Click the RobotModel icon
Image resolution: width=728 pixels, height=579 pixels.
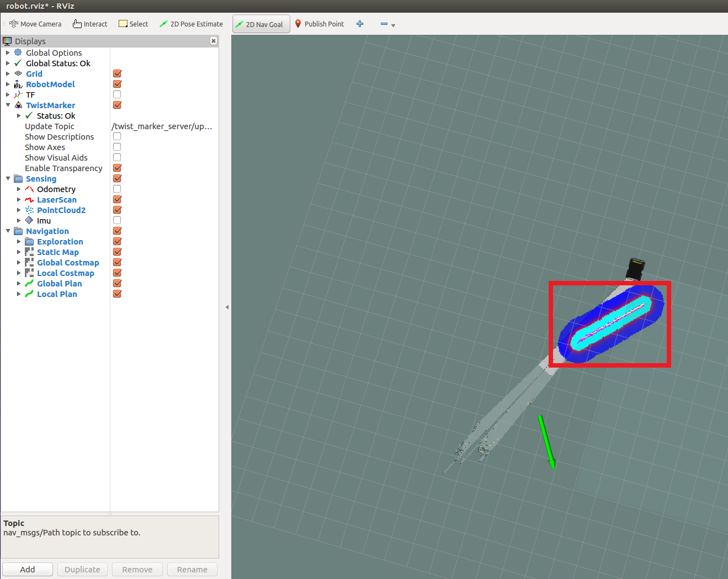click(18, 84)
